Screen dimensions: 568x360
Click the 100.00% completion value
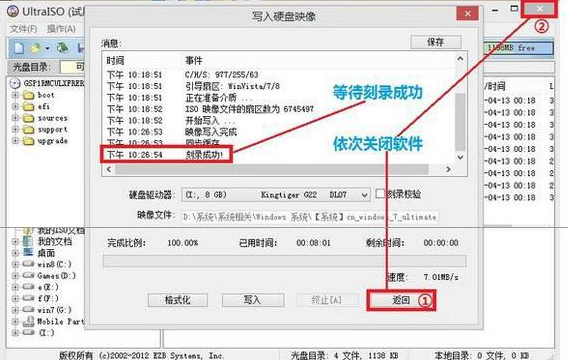pos(183,243)
